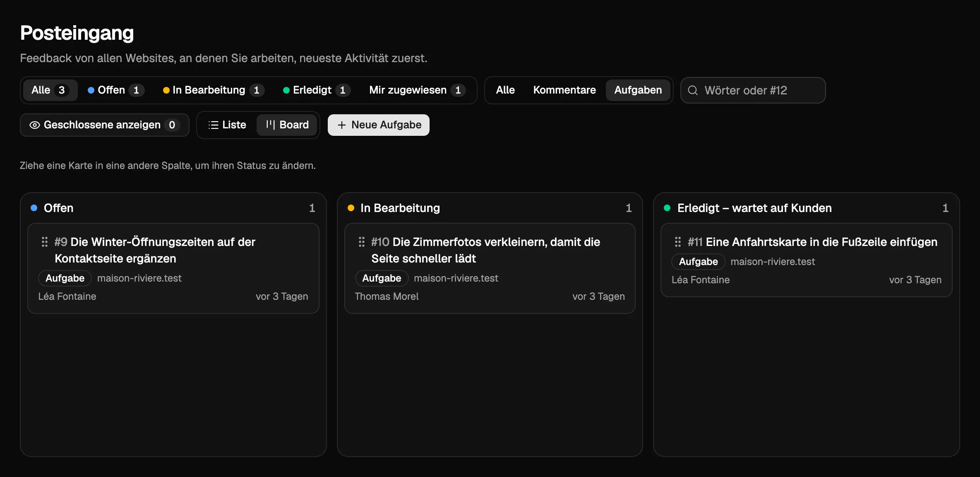Switch to the Liste view

(x=227, y=125)
